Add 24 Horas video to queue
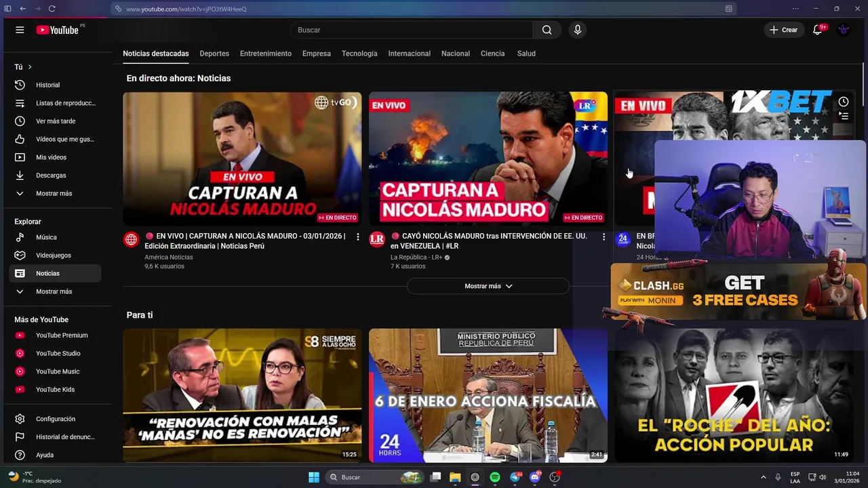 [844, 116]
